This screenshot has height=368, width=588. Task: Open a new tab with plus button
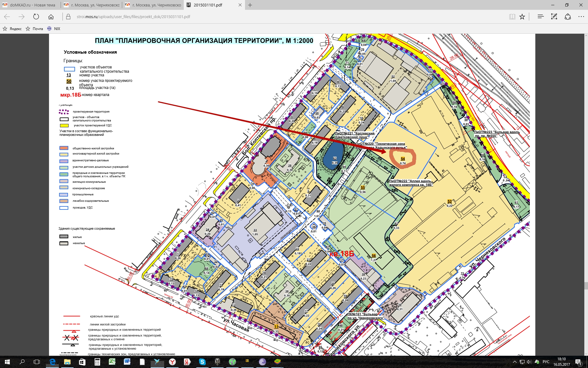250,5
